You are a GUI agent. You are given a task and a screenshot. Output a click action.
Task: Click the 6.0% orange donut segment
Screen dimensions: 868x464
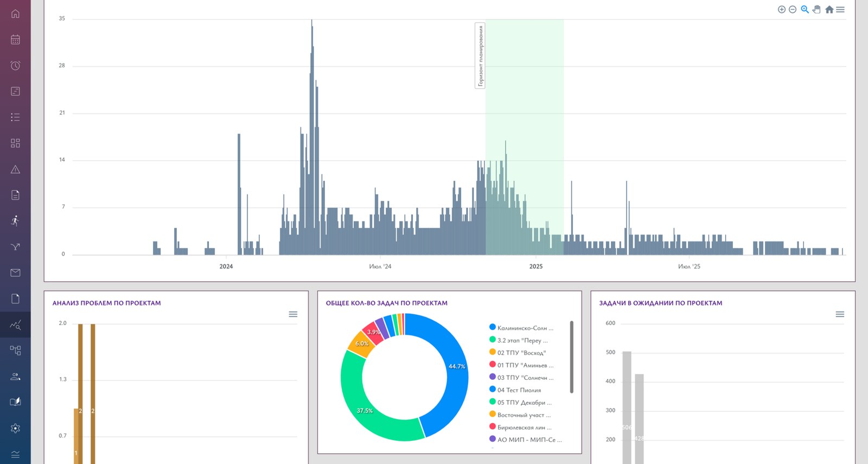pos(361,344)
